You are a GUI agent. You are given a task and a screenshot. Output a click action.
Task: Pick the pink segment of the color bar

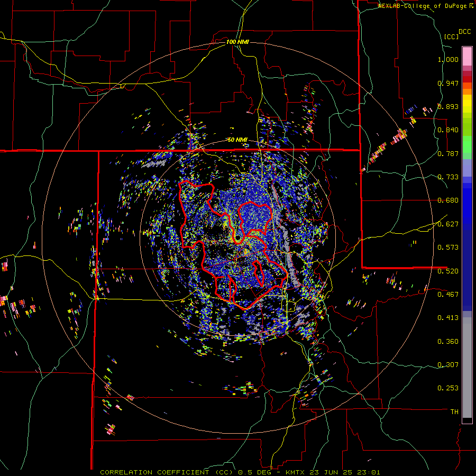coord(467,56)
